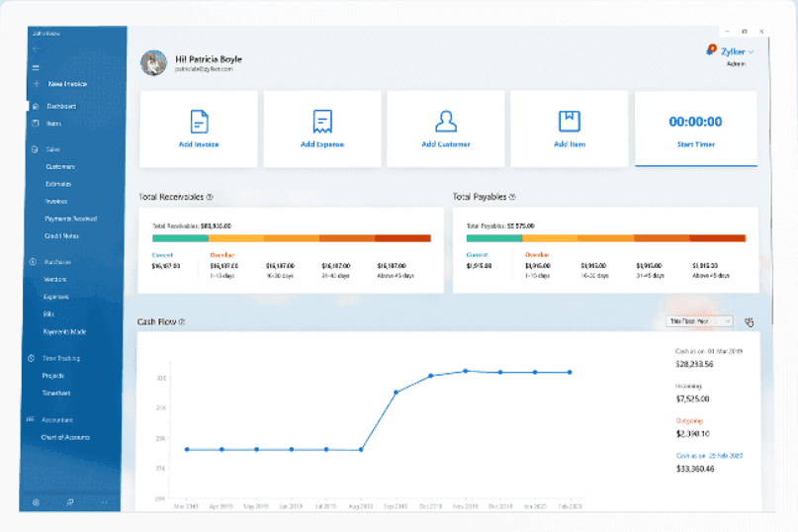
Task: Click the Add Invoice document icon
Action: click(x=199, y=122)
